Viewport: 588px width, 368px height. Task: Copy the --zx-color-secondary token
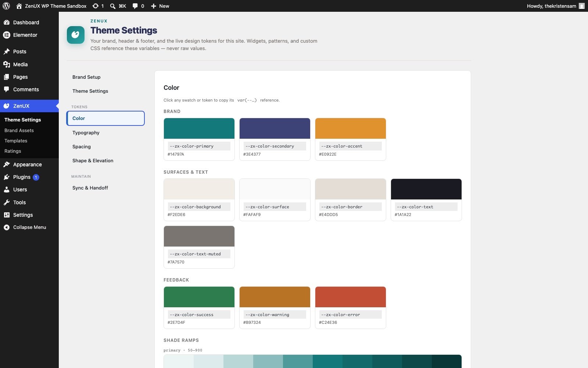tap(275, 146)
